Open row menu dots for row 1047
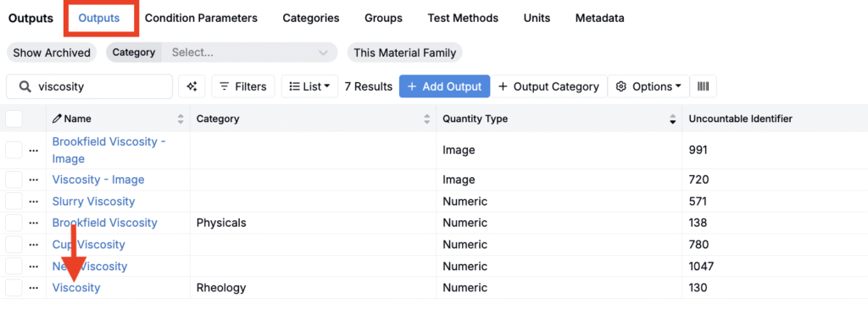The width and height of the screenshot is (868, 315). pos(33,267)
